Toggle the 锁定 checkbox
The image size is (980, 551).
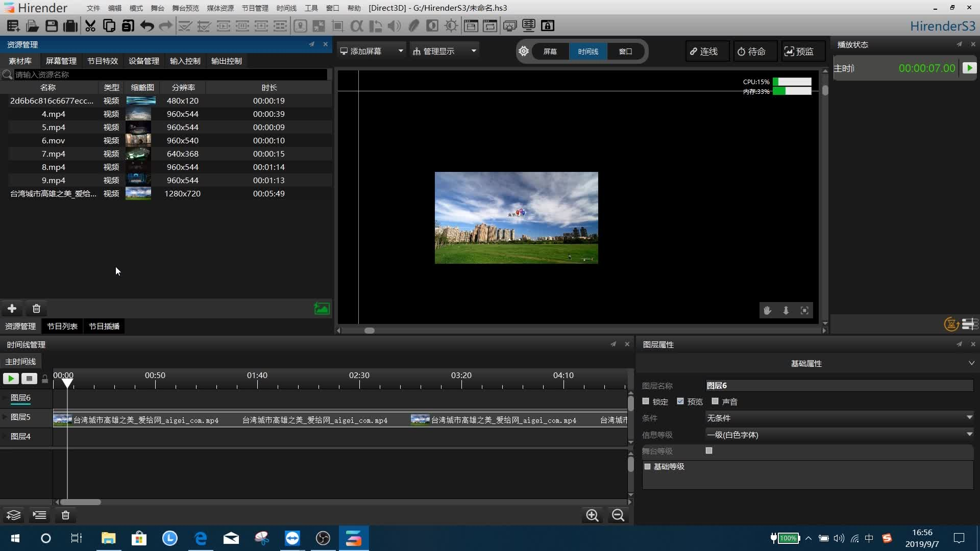click(x=646, y=402)
